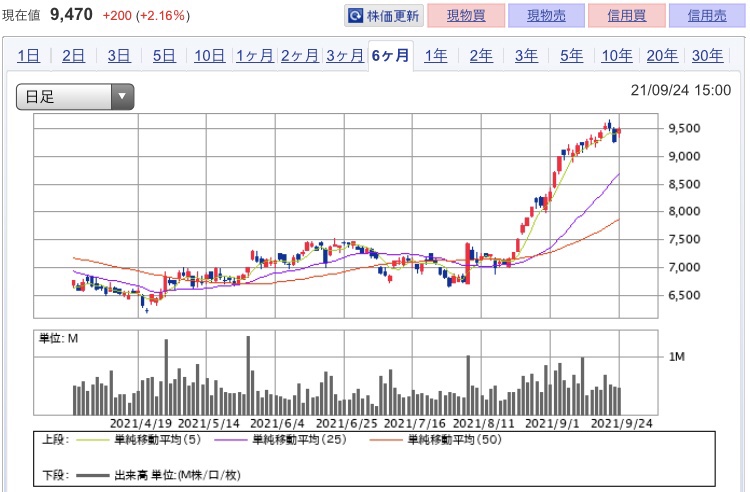750x492 pixels.
Task: Switch chart to 3年 range
Action: 526,56
